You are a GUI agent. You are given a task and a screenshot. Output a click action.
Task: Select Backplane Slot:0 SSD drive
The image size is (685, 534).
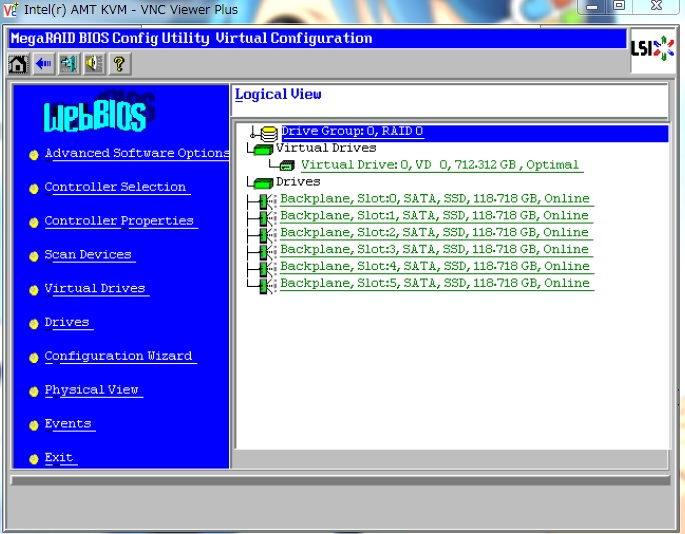point(435,199)
